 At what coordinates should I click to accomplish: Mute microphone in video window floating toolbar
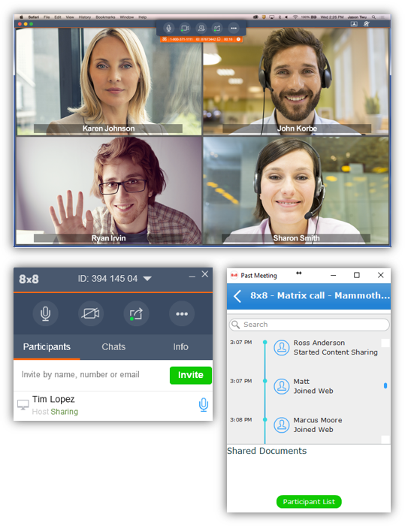[x=168, y=28]
